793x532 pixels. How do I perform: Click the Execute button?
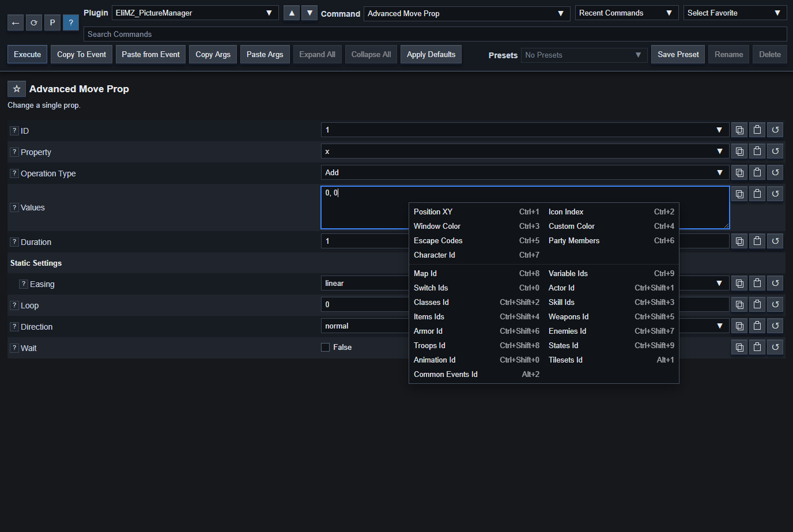[x=28, y=55]
